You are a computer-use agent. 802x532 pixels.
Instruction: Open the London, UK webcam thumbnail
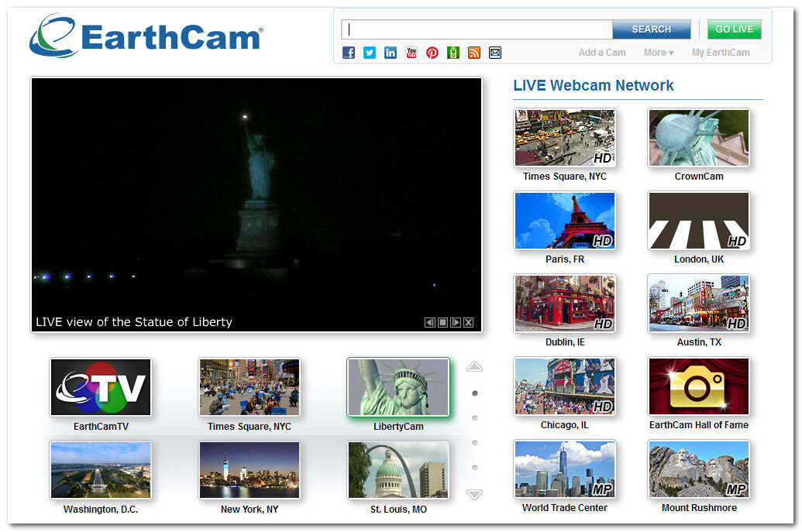[699, 220]
